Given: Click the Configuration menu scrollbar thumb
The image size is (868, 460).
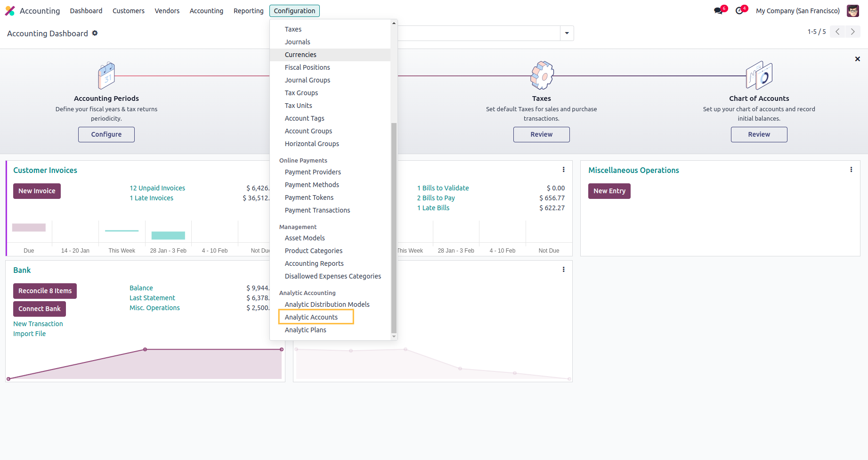Looking at the screenshot, I should (x=394, y=228).
